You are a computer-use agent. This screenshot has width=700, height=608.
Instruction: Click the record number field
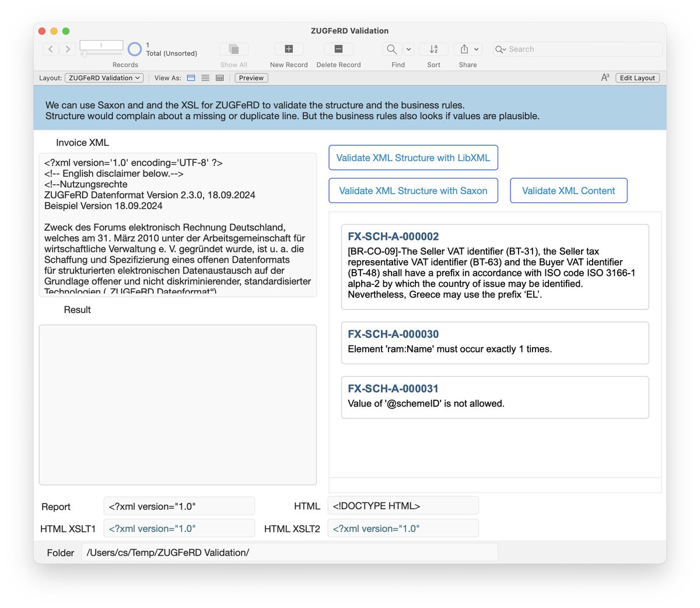[101, 45]
